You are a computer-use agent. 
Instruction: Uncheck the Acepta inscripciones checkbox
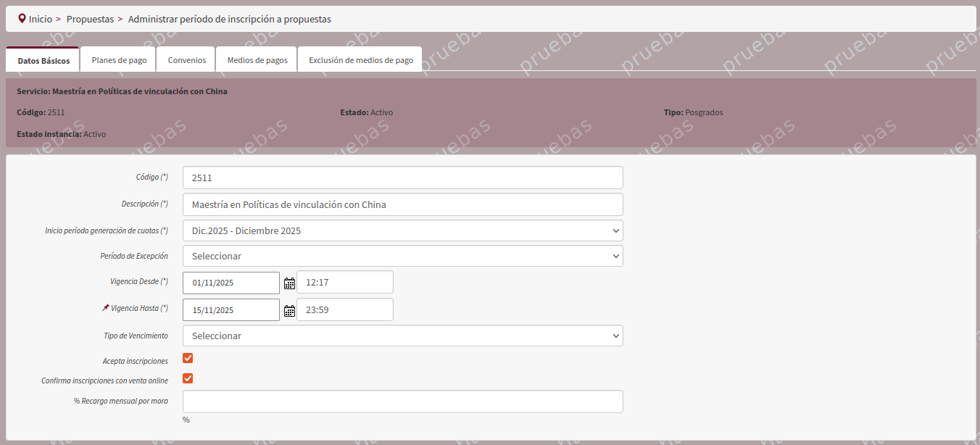click(188, 358)
